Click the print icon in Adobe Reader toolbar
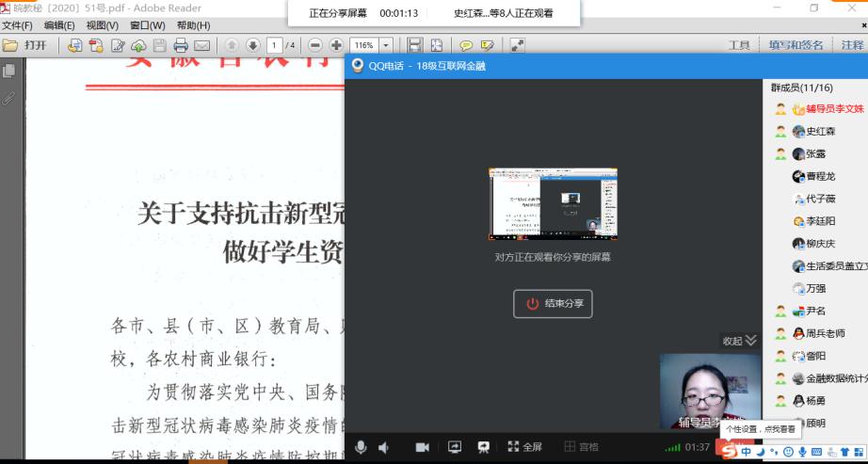This screenshot has width=868, height=464. 180,45
